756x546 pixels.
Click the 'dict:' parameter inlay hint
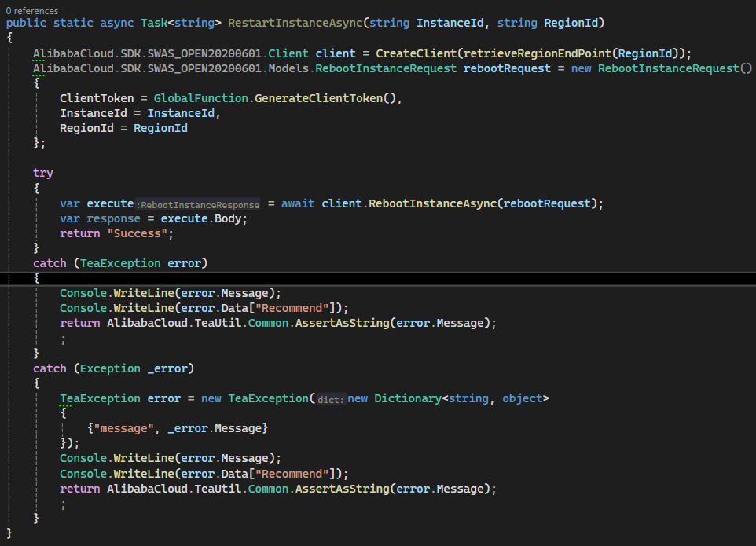[x=331, y=400]
